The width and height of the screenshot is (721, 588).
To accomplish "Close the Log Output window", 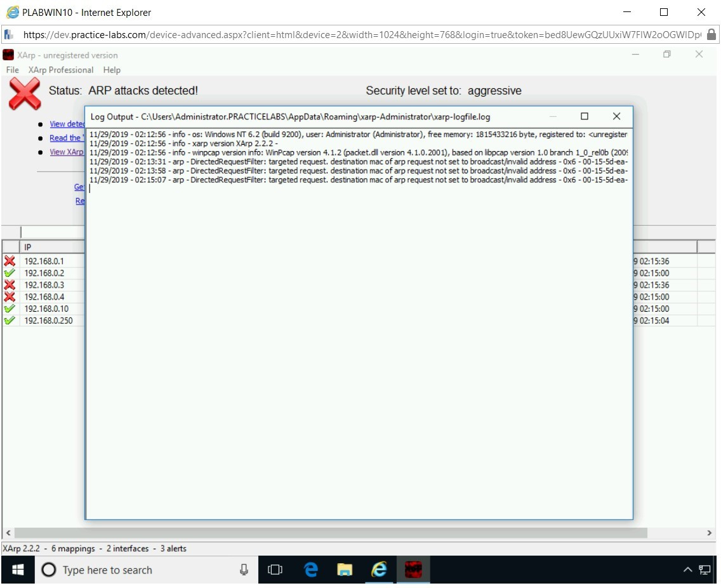I will click(617, 116).
